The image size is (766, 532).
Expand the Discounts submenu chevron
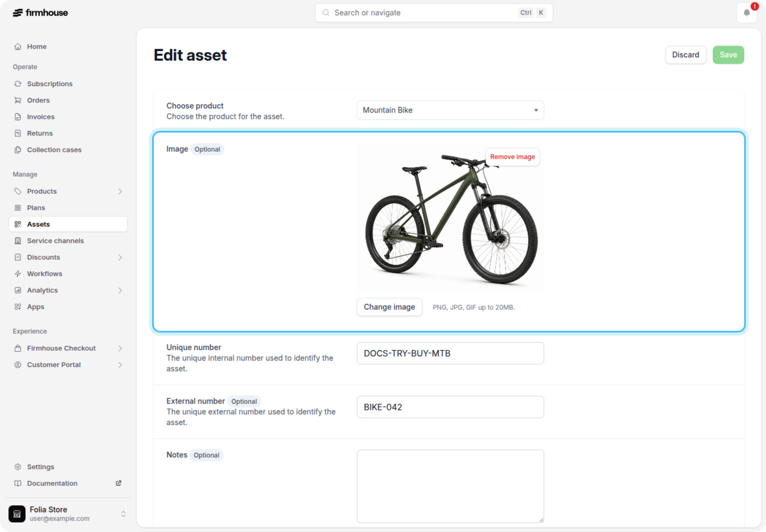(x=120, y=257)
